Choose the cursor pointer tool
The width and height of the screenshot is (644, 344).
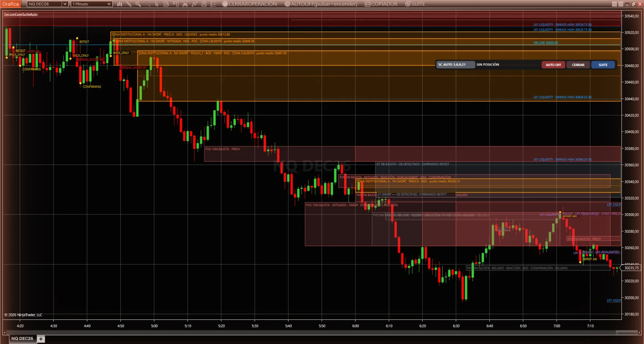point(157,4)
